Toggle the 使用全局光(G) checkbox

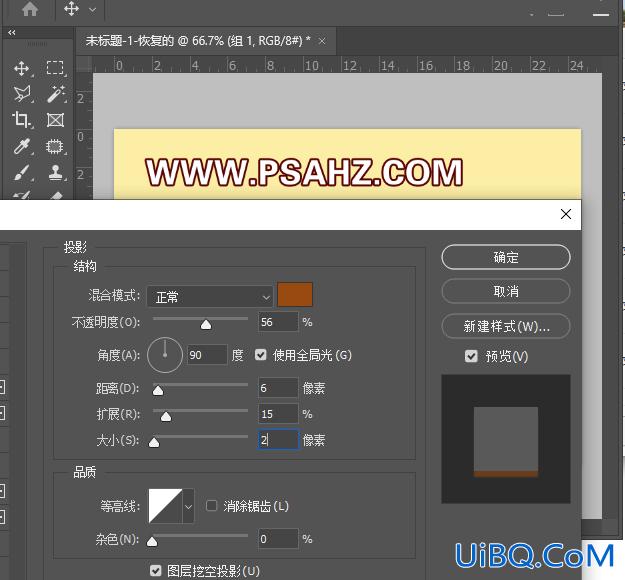coord(261,355)
